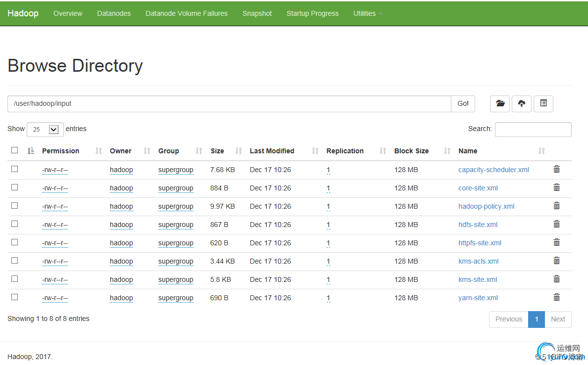
Task: Delete core-site.xml using its trash icon
Action: pos(556,188)
